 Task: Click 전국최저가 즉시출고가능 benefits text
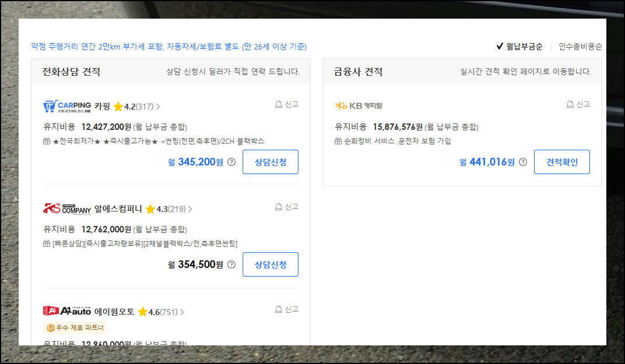(x=158, y=141)
